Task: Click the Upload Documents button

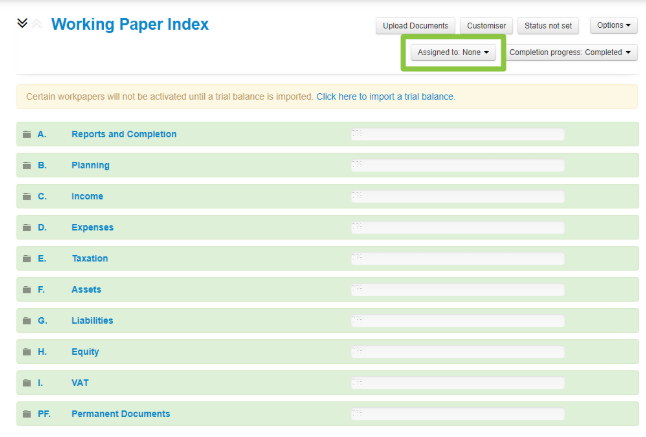Action: [x=415, y=25]
